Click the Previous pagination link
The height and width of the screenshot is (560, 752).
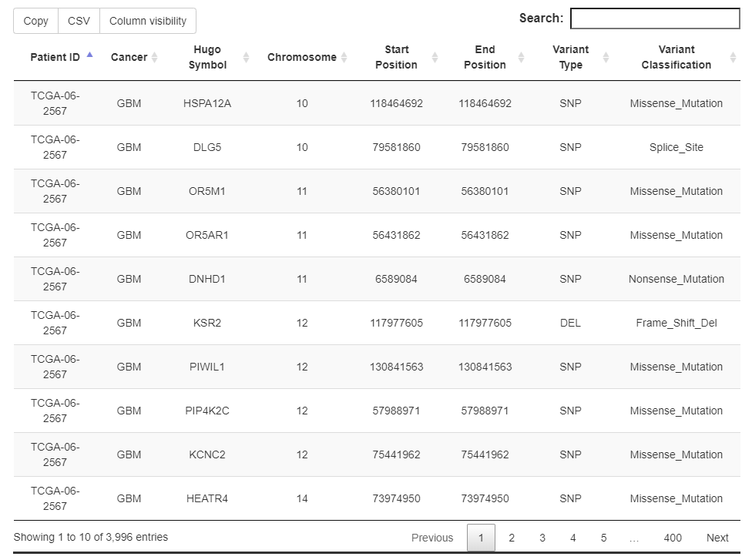[x=432, y=538]
